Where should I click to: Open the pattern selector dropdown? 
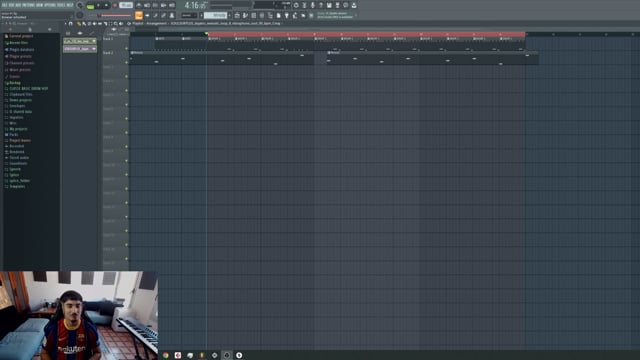[216, 16]
